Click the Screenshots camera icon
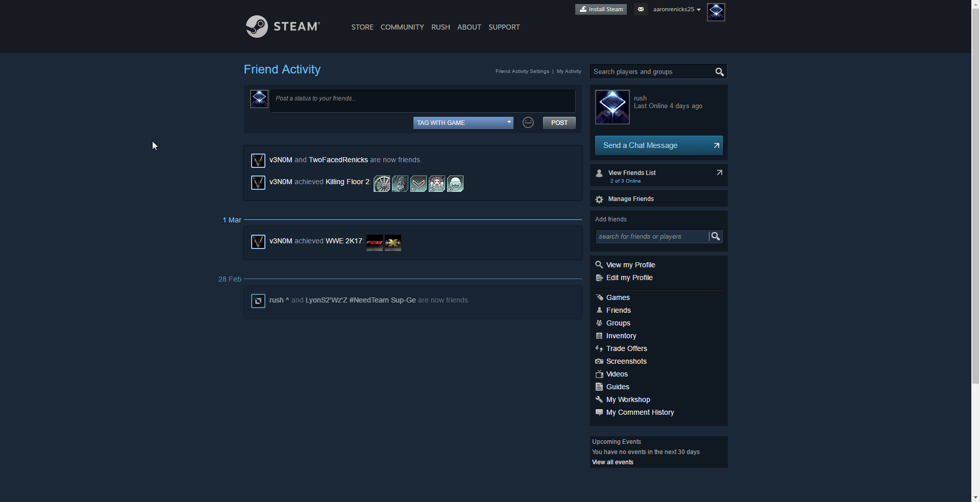Image resolution: width=980 pixels, height=502 pixels. 599,361
